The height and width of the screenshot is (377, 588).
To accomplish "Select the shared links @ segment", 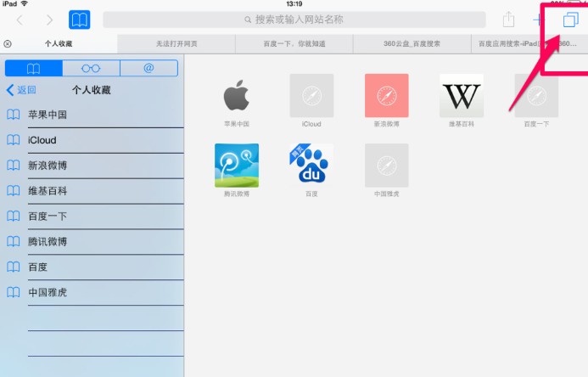I will click(x=148, y=68).
